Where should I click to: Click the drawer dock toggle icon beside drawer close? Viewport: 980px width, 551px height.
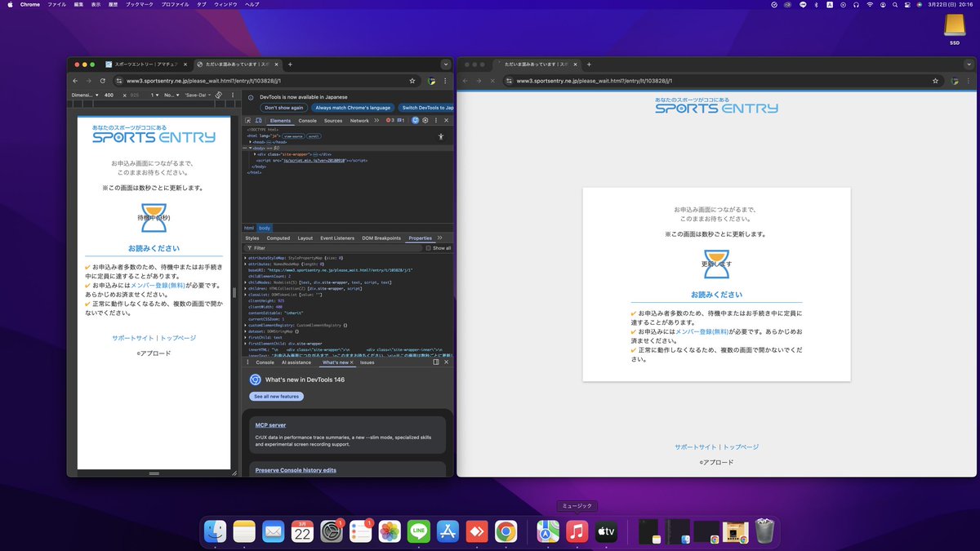(436, 362)
